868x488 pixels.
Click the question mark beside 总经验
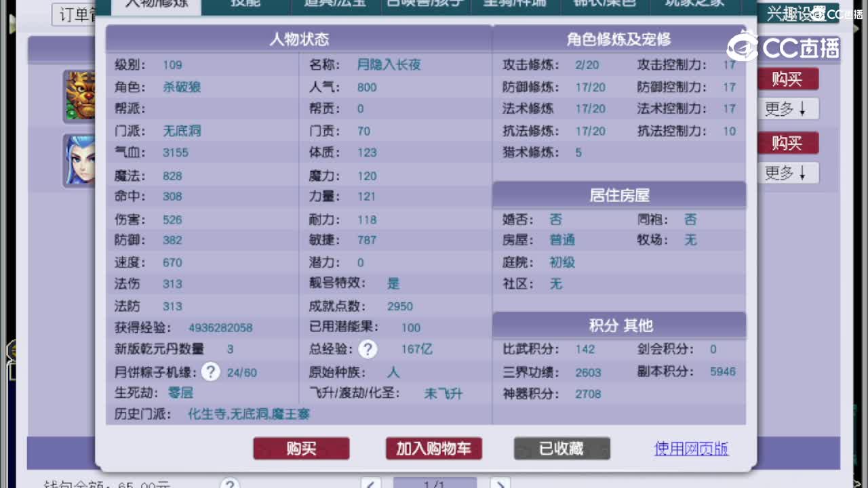(368, 350)
